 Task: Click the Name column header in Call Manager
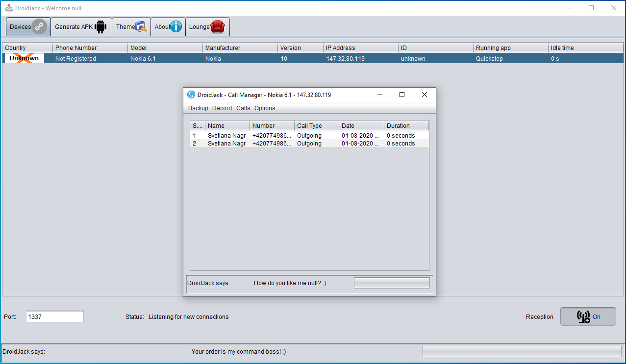pos(227,126)
